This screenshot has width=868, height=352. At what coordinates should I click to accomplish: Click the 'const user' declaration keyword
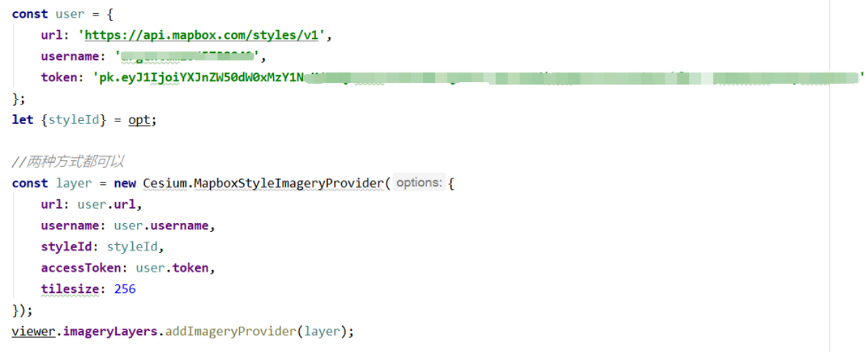[30, 14]
